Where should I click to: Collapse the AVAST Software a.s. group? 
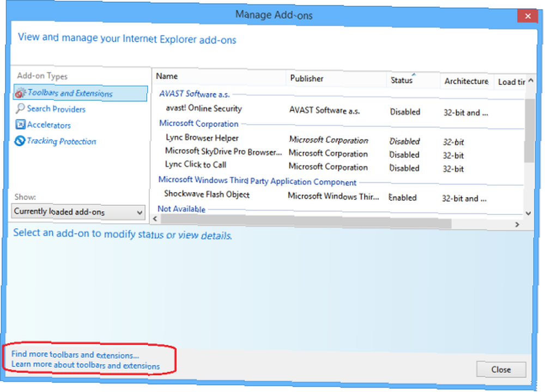[195, 94]
